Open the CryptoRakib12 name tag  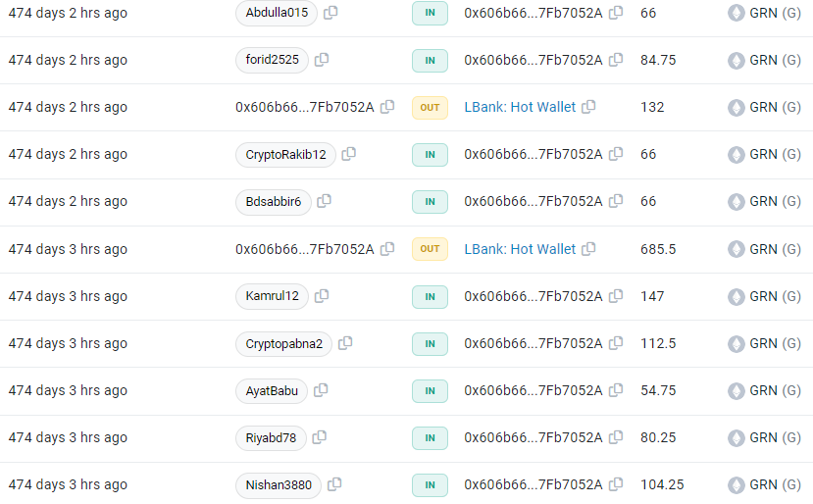click(285, 155)
